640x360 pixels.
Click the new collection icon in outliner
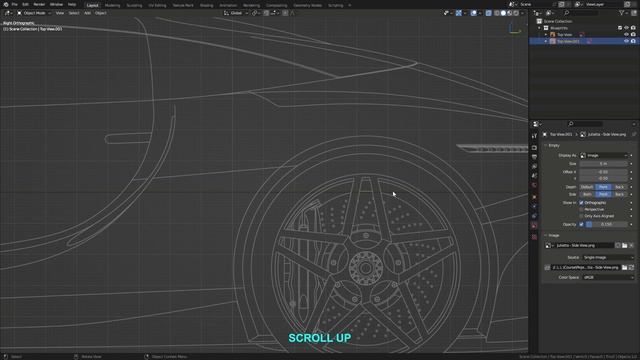pyautogui.click(x=634, y=13)
